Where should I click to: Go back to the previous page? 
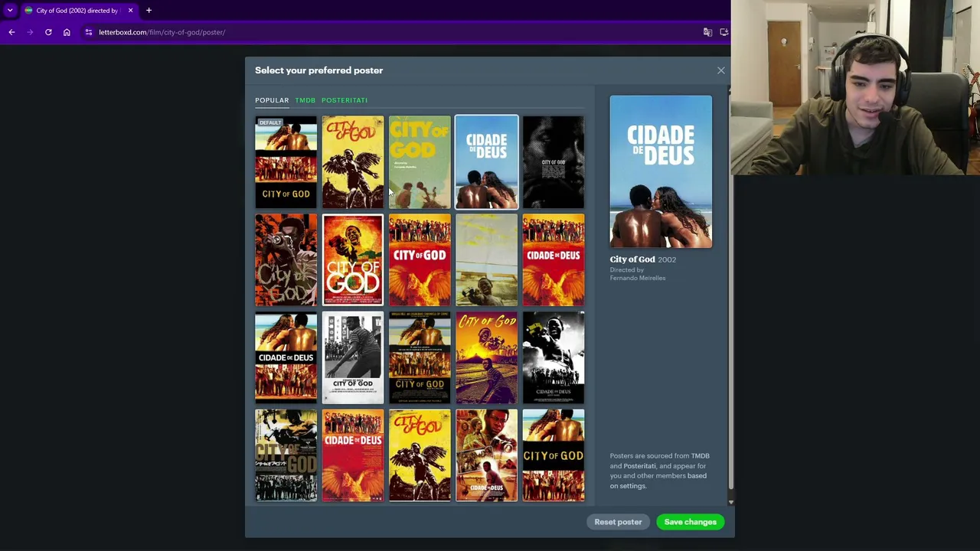pyautogui.click(x=11, y=32)
